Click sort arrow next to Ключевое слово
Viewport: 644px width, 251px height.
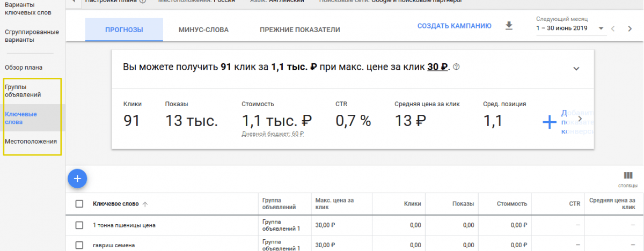tap(145, 204)
